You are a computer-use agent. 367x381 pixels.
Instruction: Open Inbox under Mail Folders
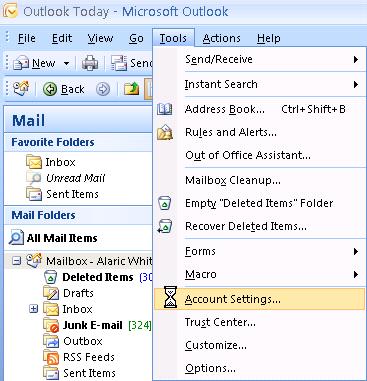77,309
